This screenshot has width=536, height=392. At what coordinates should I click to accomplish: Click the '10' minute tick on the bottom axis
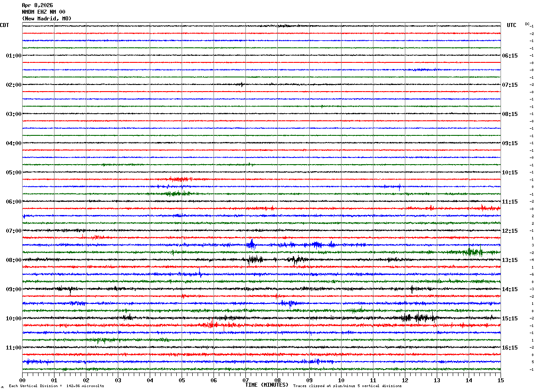(x=341, y=380)
